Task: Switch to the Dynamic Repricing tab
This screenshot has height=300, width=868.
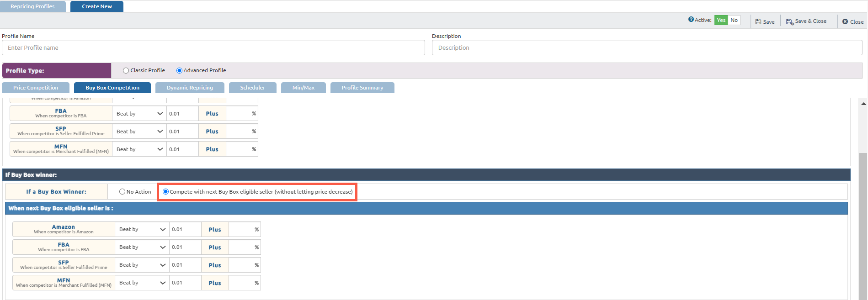Action: 190,88
